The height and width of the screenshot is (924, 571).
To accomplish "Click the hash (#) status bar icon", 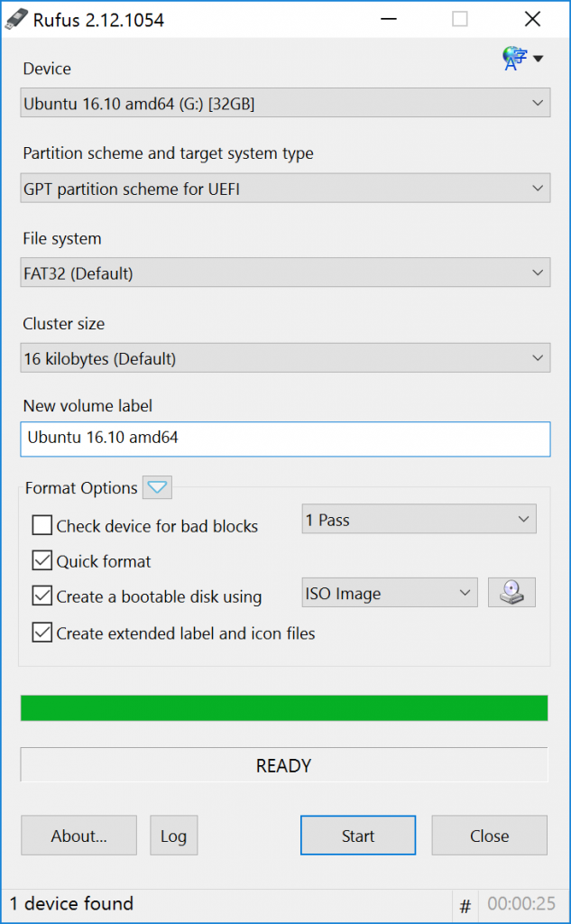I will (x=465, y=906).
